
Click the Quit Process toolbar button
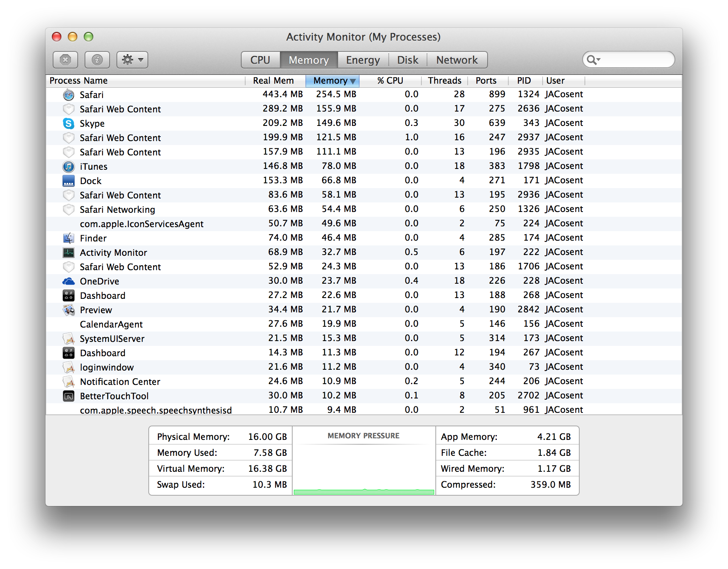point(65,60)
